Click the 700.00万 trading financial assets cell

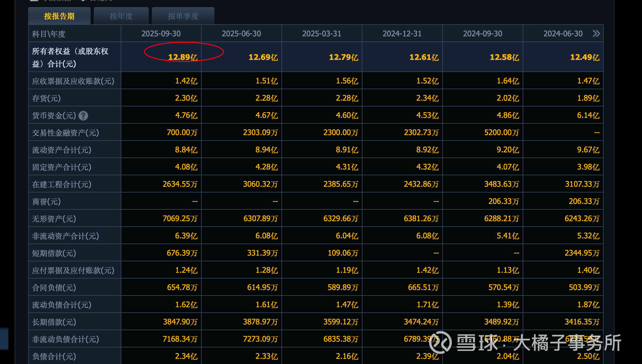coord(182,133)
